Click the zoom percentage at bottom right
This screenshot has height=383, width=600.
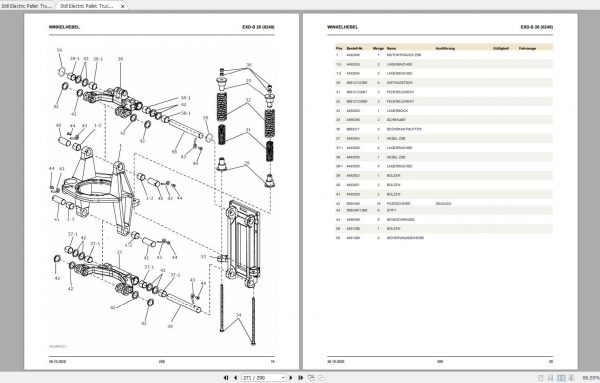pos(591,378)
